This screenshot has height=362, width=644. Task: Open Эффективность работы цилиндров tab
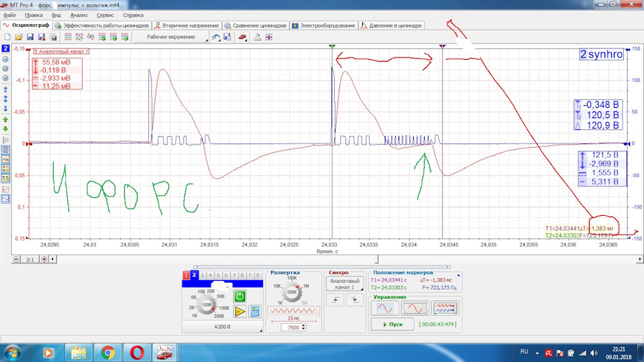click(x=101, y=25)
